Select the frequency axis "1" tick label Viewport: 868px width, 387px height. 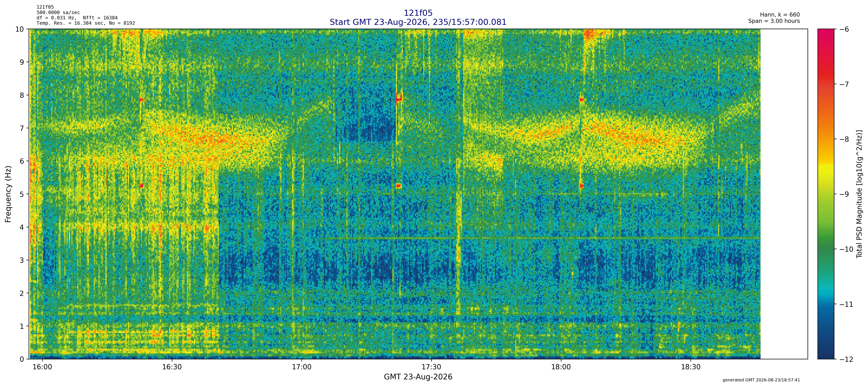click(22, 326)
